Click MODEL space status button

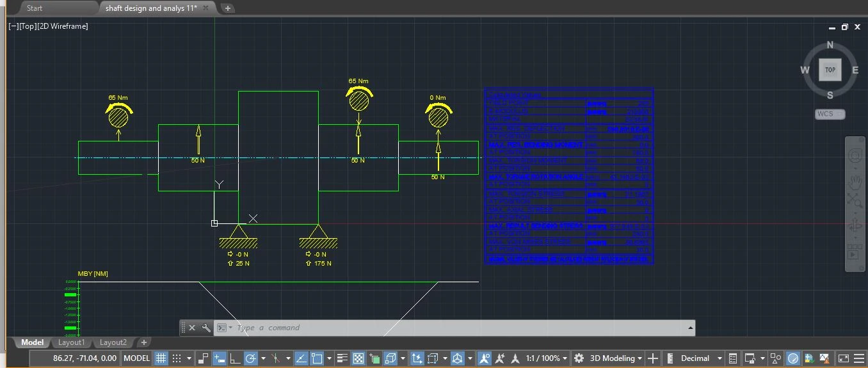(136, 358)
